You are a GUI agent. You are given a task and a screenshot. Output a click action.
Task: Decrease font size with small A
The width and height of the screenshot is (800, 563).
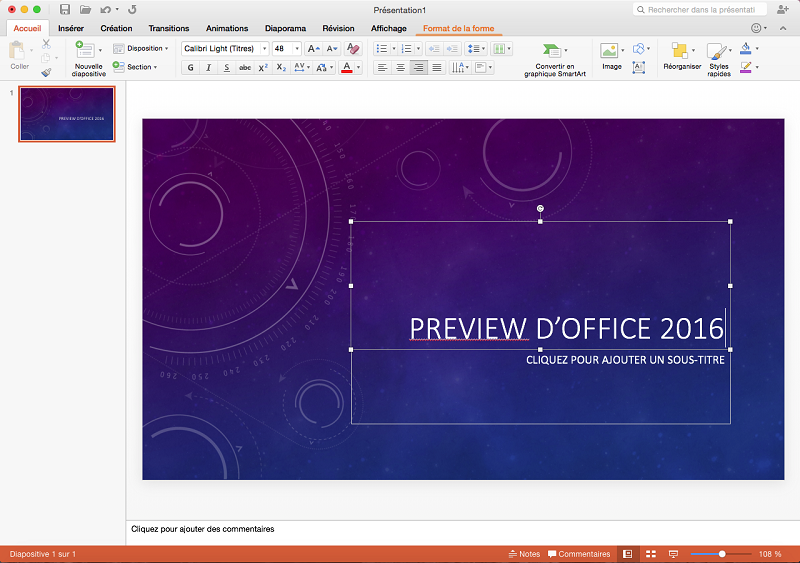click(332, 48)
